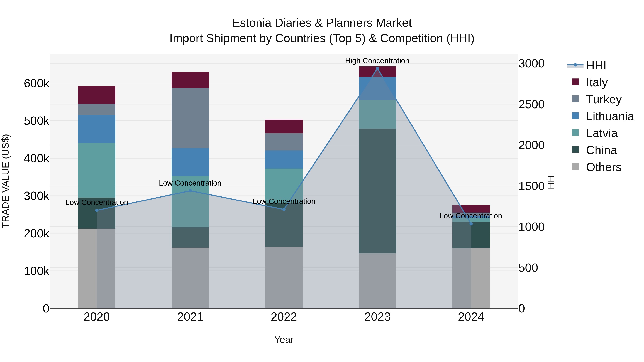Image resolution: width=644 pixels, height=362 pixels.
Task: Click the chart subtitle Import Shipment by Countries
Action: click(x=322, y=38)
